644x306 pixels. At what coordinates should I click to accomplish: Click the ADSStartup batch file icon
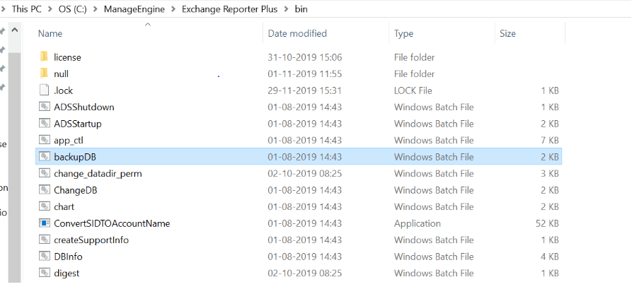tap(45, 124)
